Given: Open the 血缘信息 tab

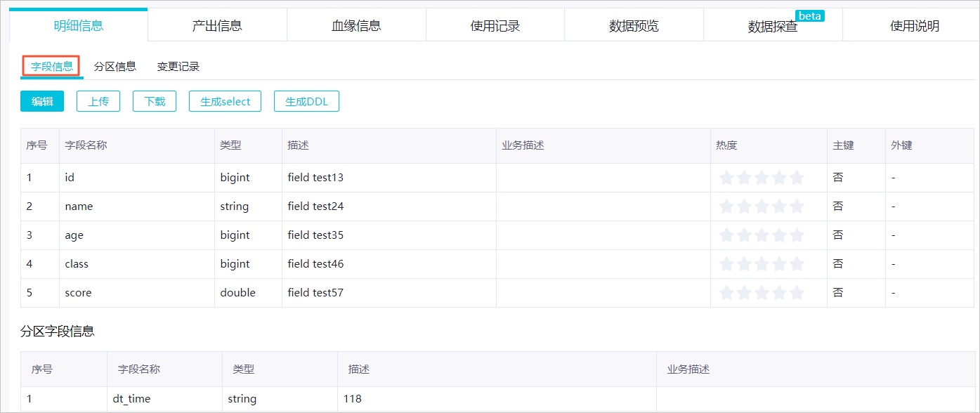Looking at the screenshot, I should [356, 26].
